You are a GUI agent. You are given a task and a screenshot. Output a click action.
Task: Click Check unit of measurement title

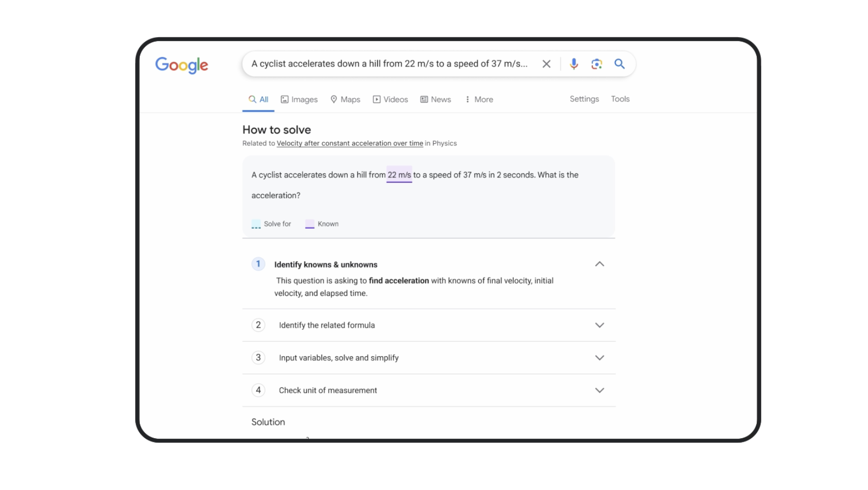point(328,390)
